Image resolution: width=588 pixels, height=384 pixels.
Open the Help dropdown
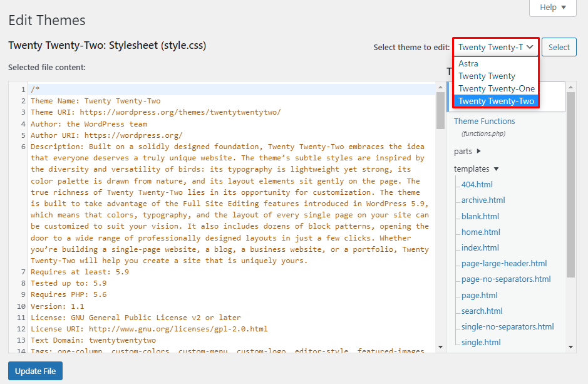coord(552,8)
